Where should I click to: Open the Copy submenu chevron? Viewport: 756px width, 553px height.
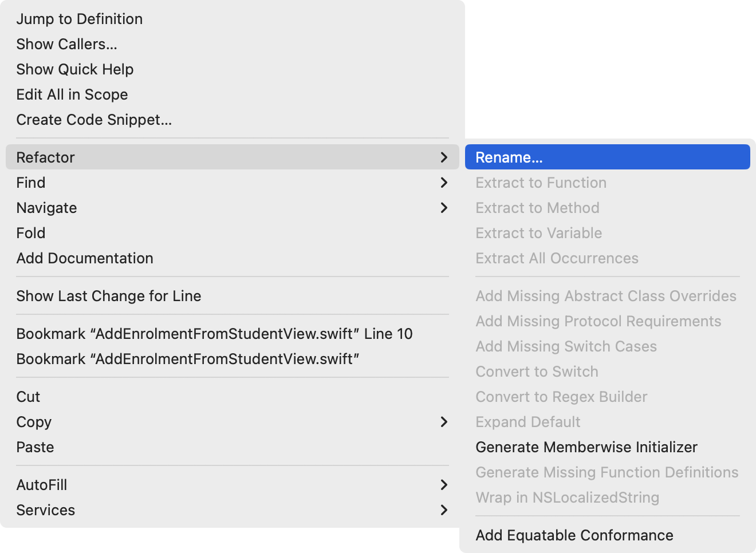tap(444, 422)
